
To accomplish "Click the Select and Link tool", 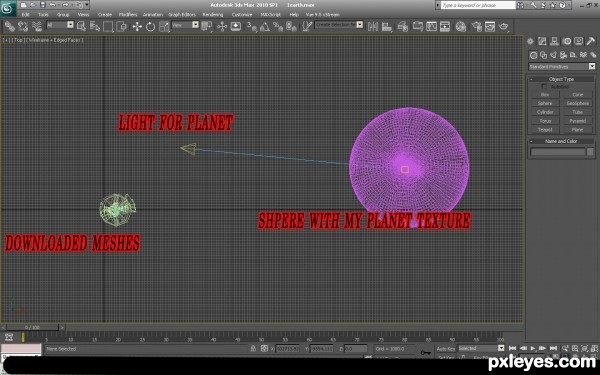I will click(10, 26).
